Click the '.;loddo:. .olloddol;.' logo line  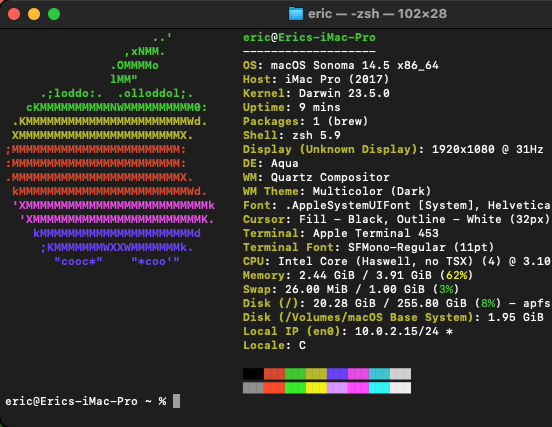[117, 93]
